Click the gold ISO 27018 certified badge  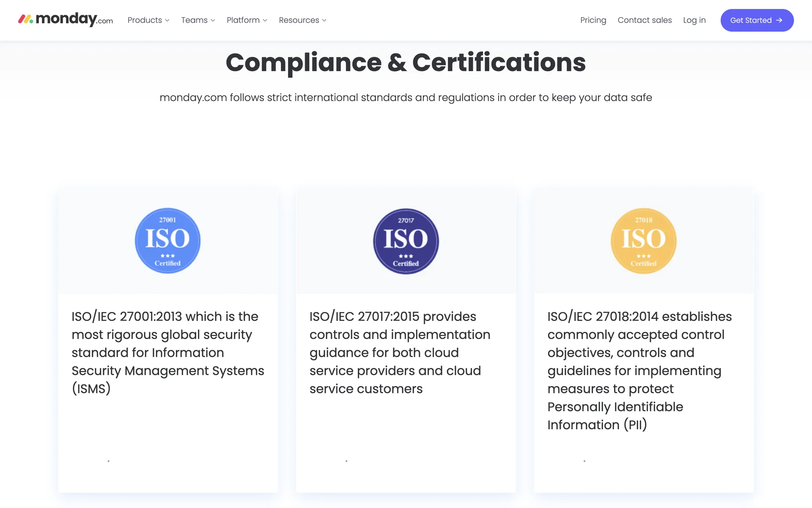[643, 241]
